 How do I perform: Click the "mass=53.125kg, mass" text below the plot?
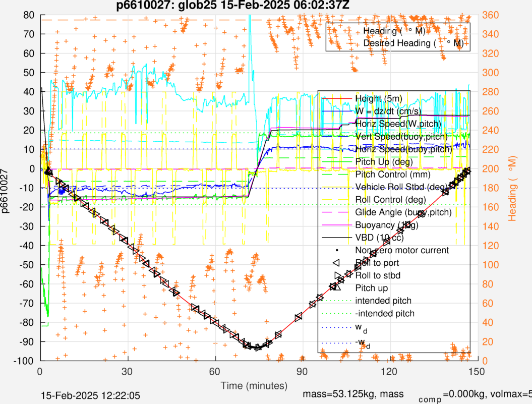click(x=353, y=394)
